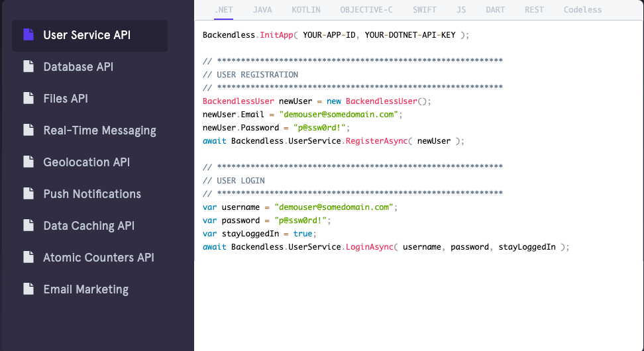Screen dimensions: 644x351
Task: Click the new BackendlessUser() code line
Action: [317, 101]
